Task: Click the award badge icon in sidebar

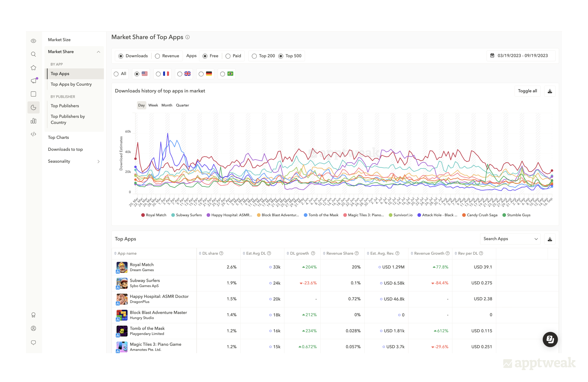Action: (x=33, y=315)
